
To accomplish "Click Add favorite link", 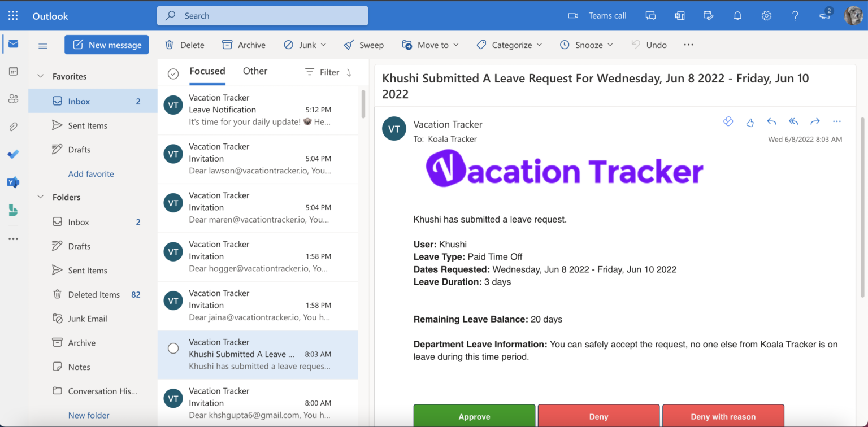I will tap(91, 174).
